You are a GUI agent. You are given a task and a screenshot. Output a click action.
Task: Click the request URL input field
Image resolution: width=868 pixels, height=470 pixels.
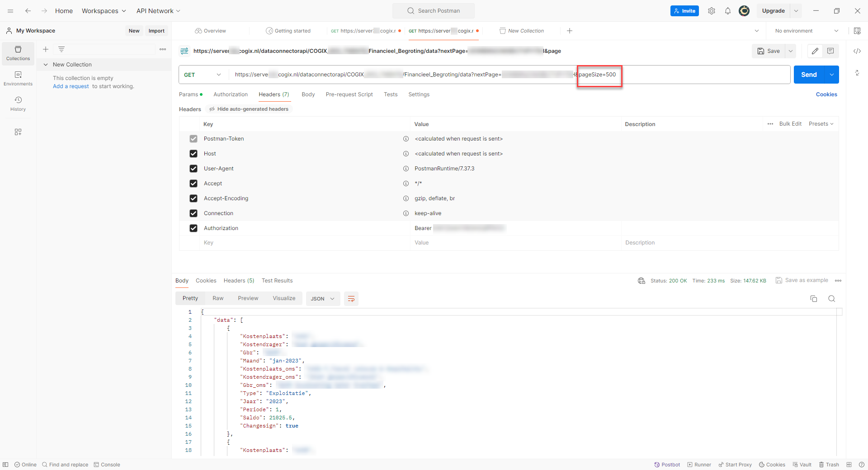[x=509, y=75]
